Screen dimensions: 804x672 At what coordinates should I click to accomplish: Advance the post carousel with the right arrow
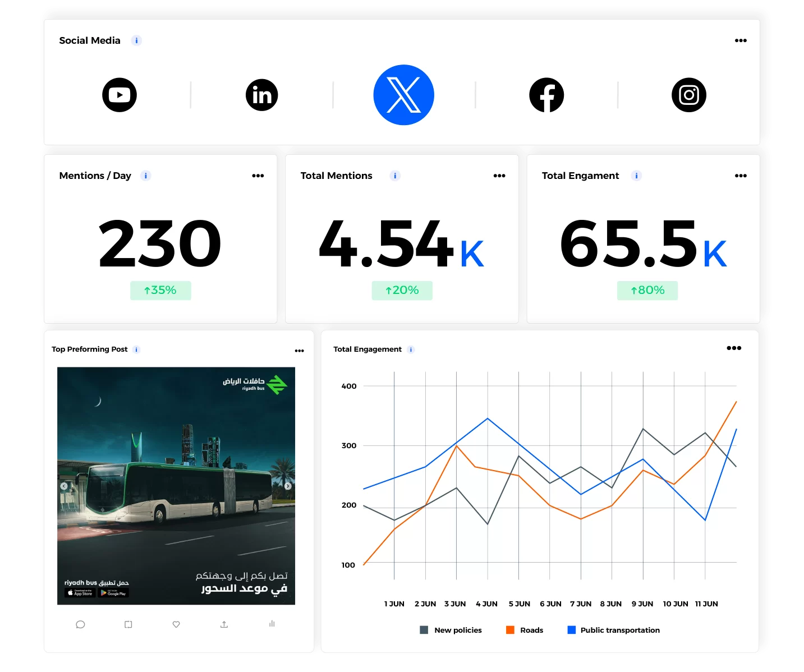click(x=288, y=486)
